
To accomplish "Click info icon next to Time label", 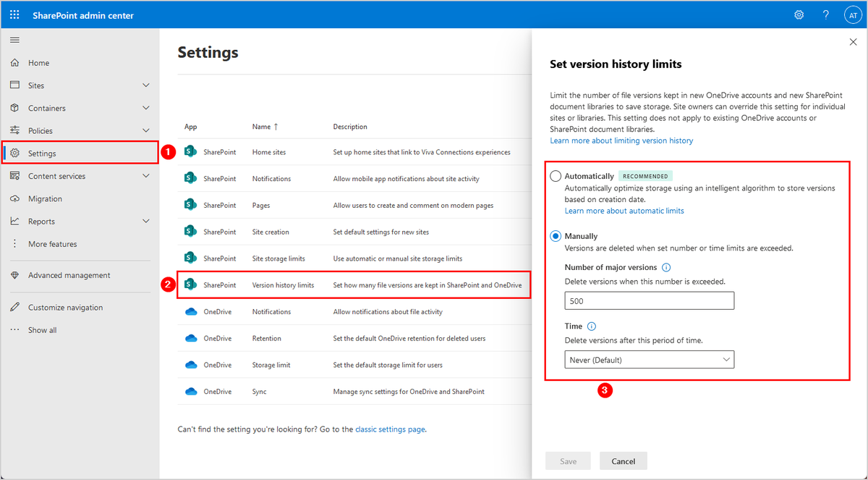I will tap(592, 327).
